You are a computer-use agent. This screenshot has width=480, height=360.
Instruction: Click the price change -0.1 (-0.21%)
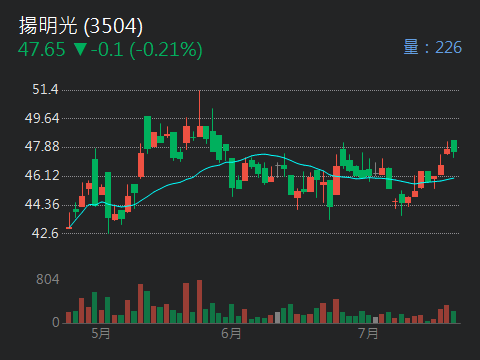[147, 50]
